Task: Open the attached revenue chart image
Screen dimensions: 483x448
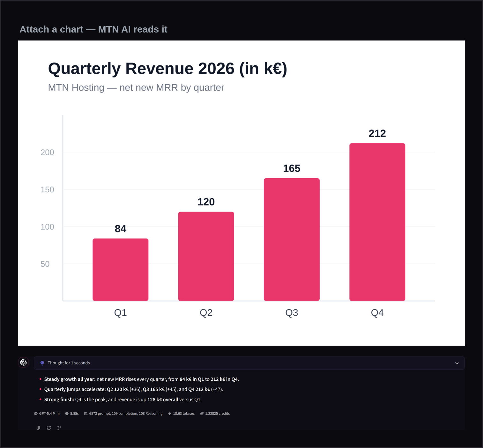Action: tap(241, 193)
